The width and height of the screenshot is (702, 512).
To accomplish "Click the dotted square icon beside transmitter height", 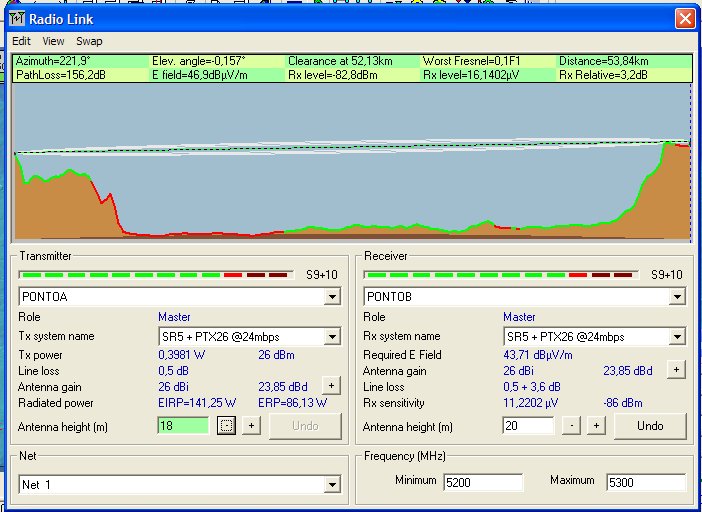I will pos(227,426).
